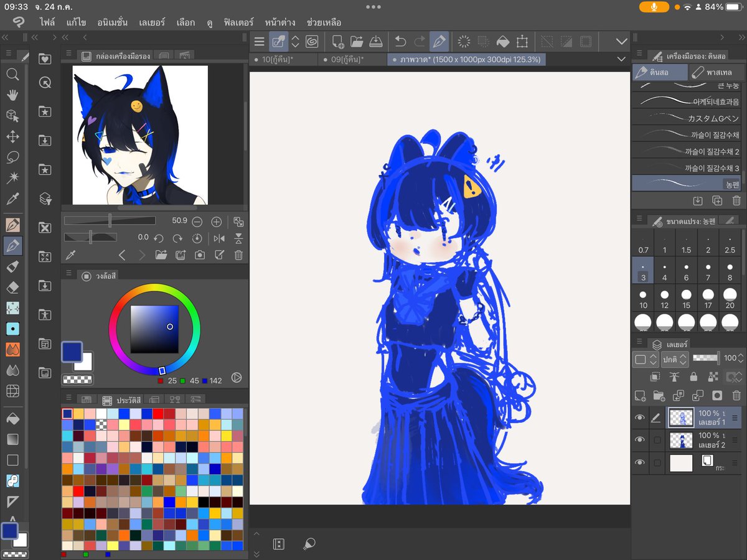Select the Lasso selection tool
This screenshot has width=747, height=560.
click(x=12, y=157)
